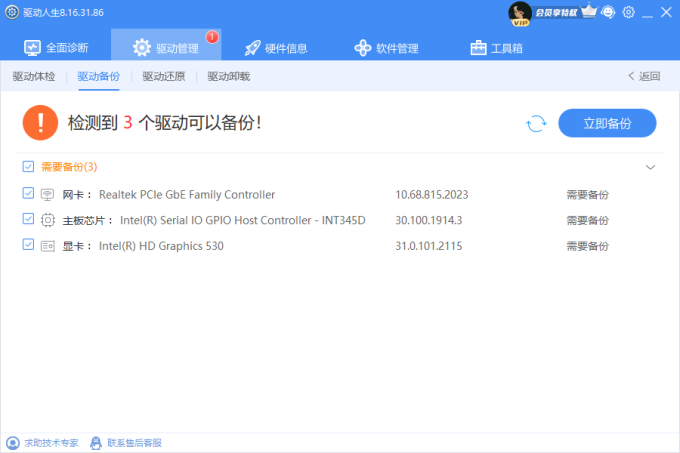Uncheck the 主板芯片 Intel Serial IO checkbox
The width and height of the screenshot is (680, 453).
28,218
